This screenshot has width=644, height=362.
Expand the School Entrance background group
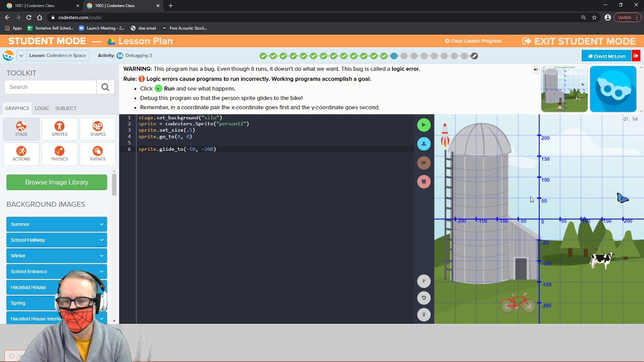click(57, 271)
